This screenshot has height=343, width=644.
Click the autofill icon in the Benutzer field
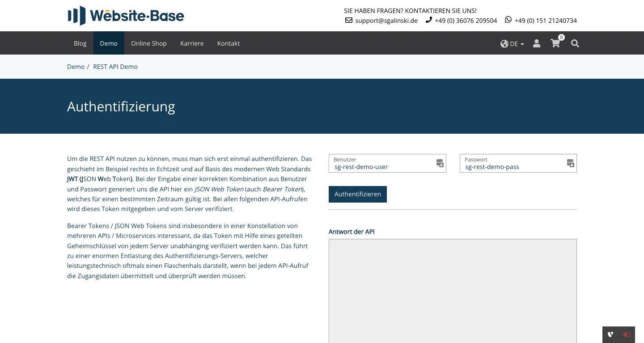[x=440, y=163]
